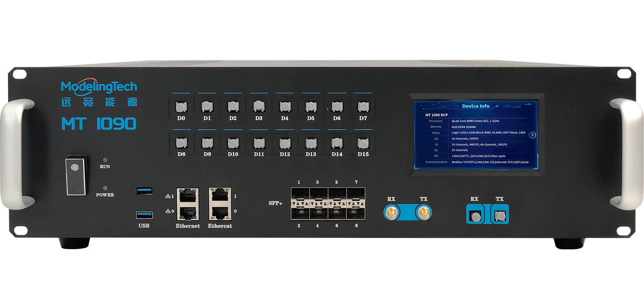Click the blue fiber RX port
The width and height of the screenshot is (644, 281).
tap(475, 215)
